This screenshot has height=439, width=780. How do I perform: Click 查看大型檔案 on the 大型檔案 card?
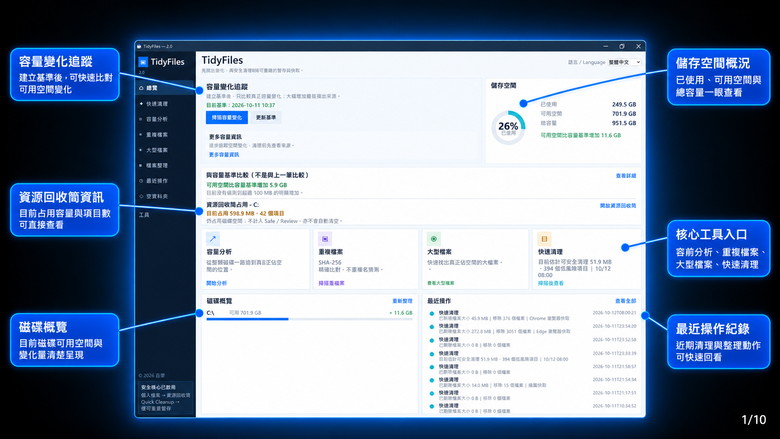[x=441, y=283]
